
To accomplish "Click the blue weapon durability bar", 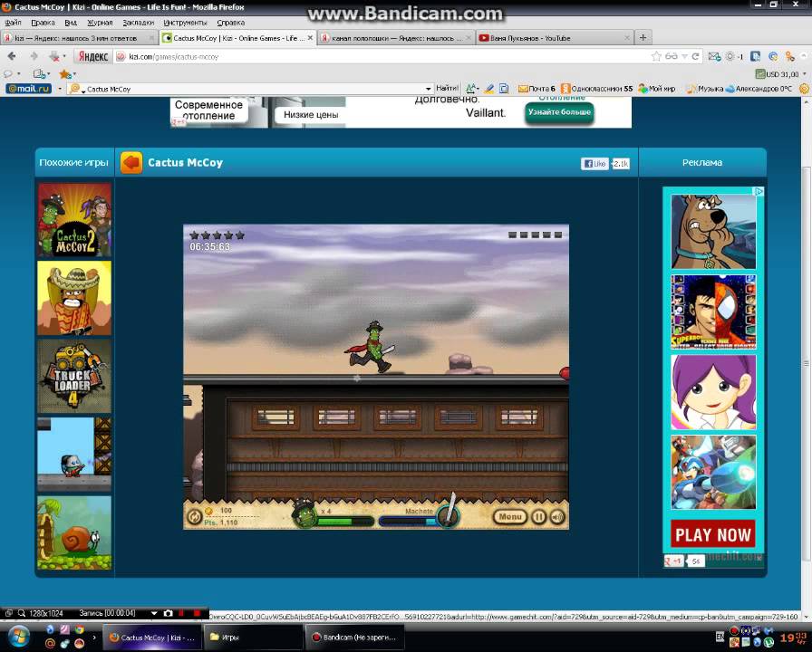I will point(409,521).
